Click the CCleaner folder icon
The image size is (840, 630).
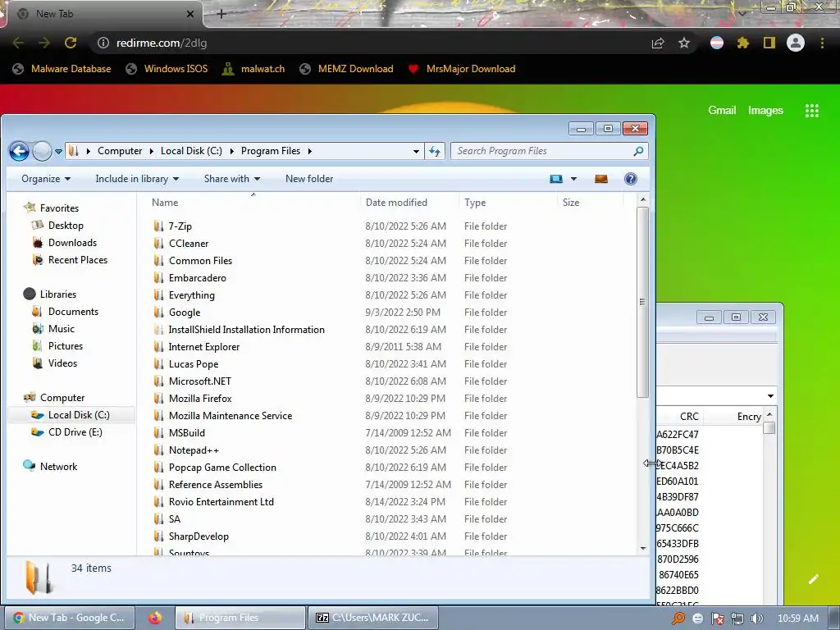pos(158,243)
